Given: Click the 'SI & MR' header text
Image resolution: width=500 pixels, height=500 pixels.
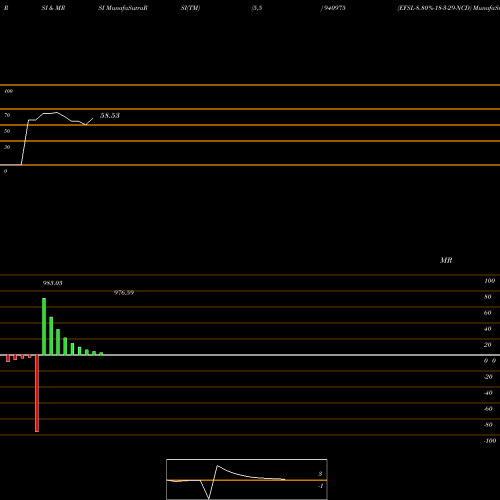Looking at the screenshot, I should pos(53,8).
